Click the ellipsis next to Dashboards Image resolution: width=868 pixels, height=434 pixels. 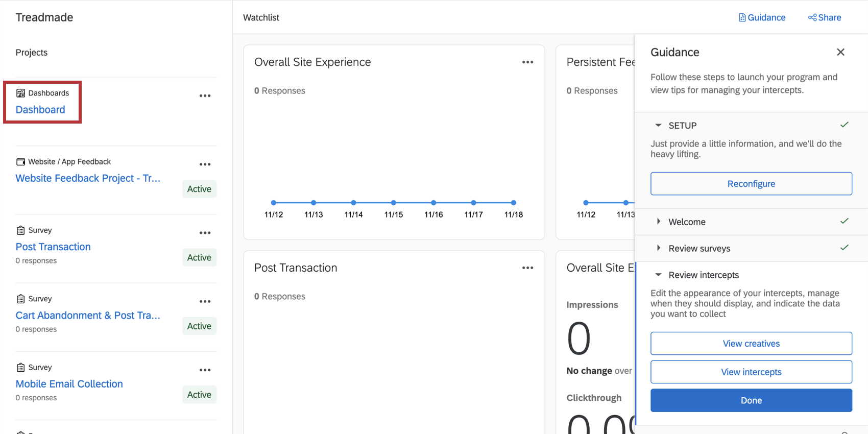205,95
